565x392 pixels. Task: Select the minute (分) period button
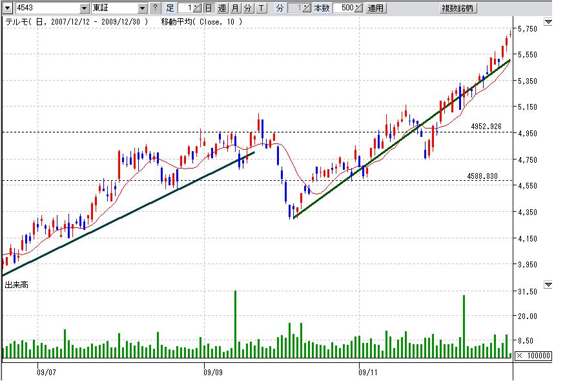point(248,8)
